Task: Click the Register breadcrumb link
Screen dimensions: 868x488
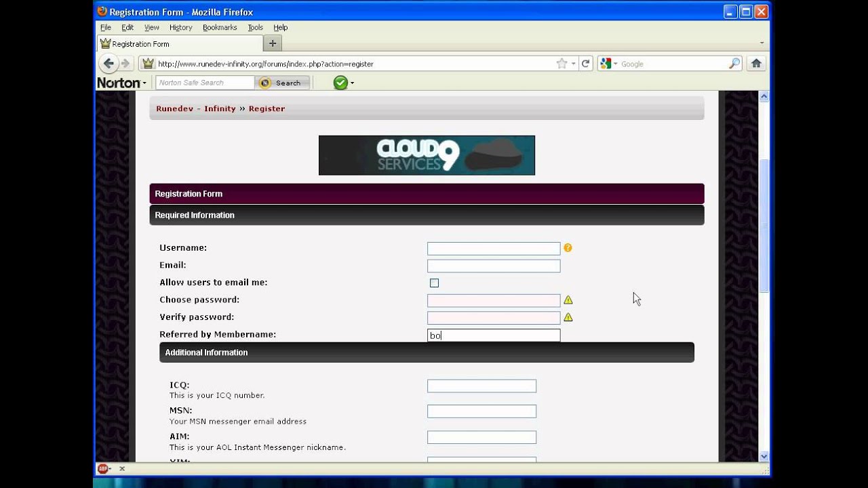Action: (267, 108)
